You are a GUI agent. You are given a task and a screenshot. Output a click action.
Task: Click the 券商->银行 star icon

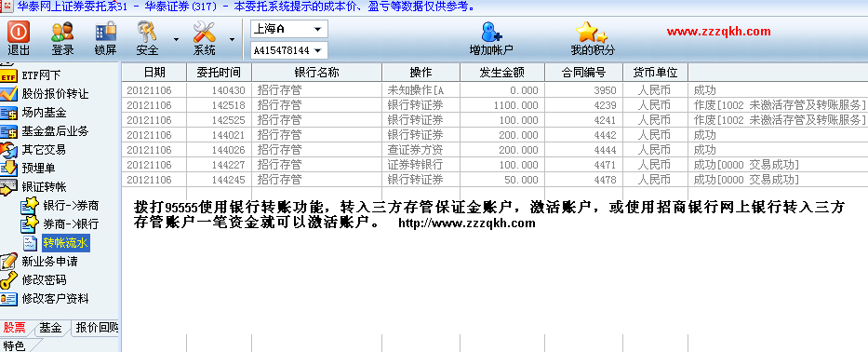[30, 224]
